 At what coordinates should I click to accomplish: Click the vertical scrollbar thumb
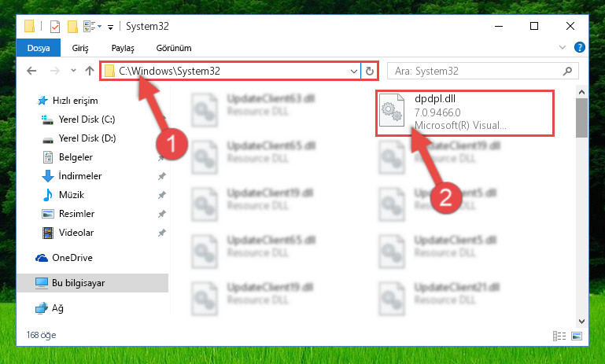581,118
